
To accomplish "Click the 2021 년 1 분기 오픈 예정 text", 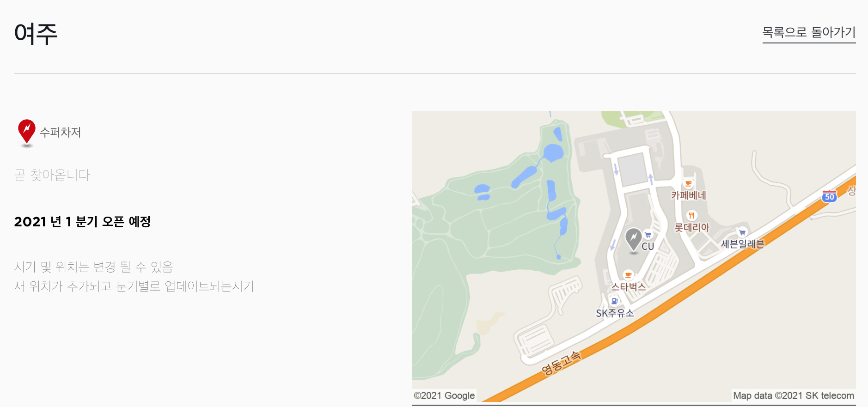I will 82,222.
